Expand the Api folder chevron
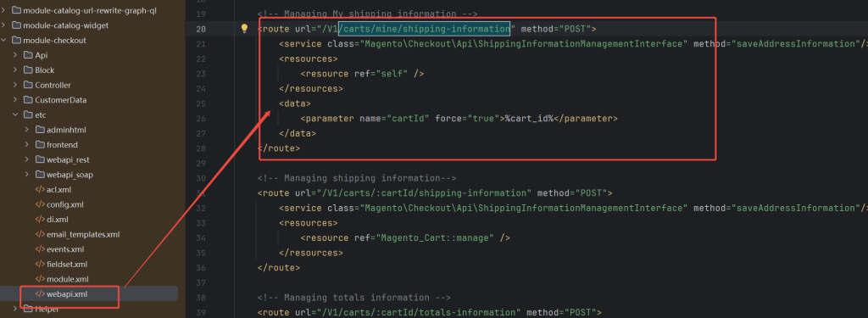 pyautogui.click(x=16, y=55)
